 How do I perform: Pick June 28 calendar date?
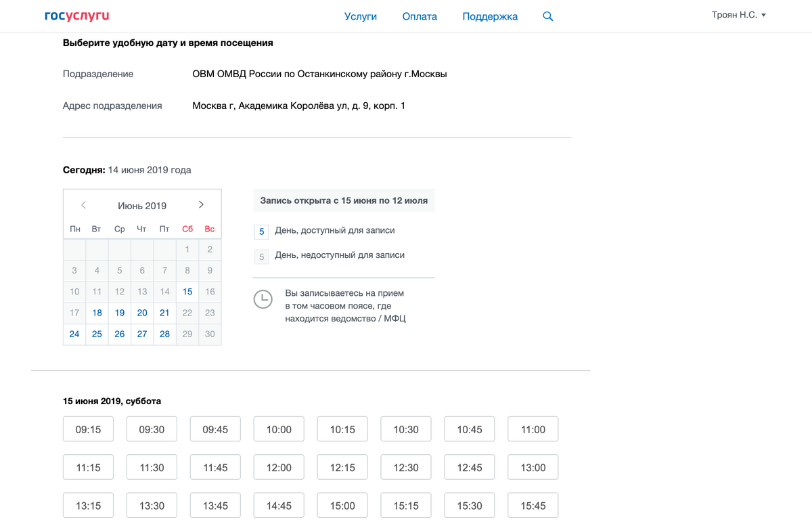pos(164,334)
